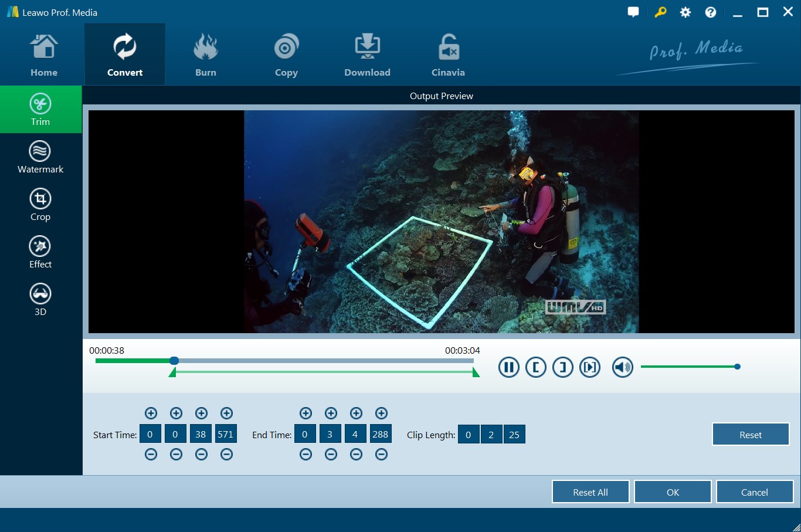
Task: Send feedback using the speech bubble icon
Action: [x=633, y=12]
